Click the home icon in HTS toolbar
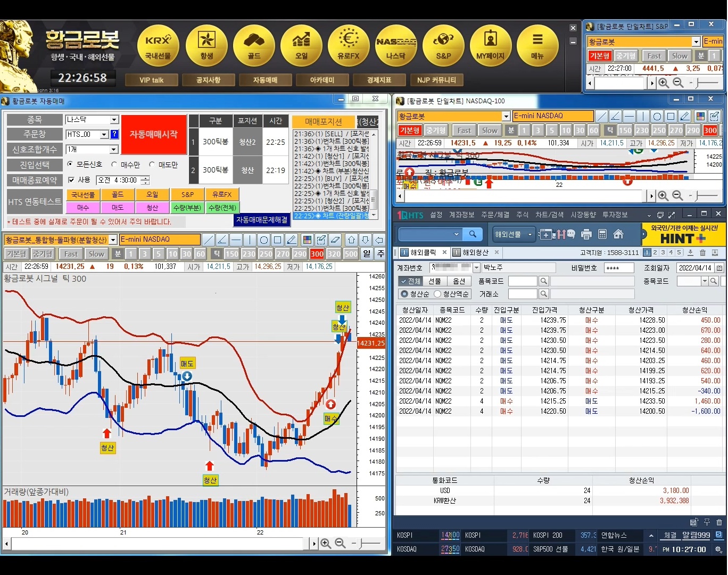 point(618,234)
